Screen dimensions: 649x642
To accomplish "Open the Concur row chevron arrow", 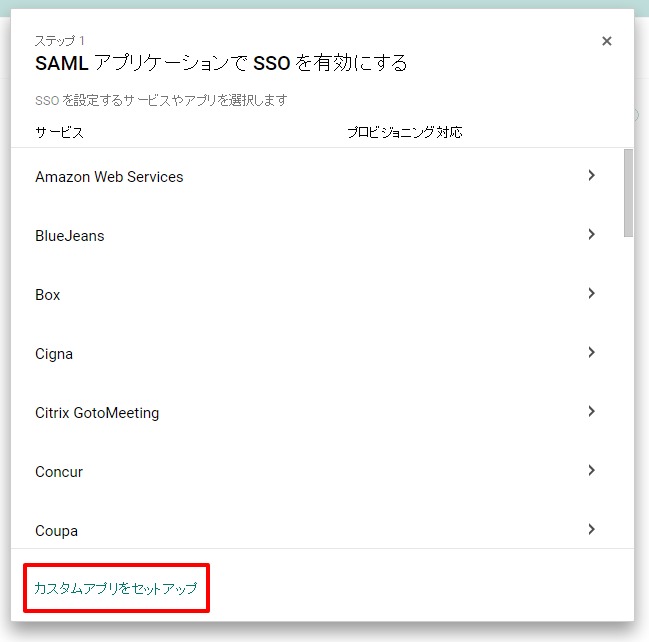I will tap(591, 470).
